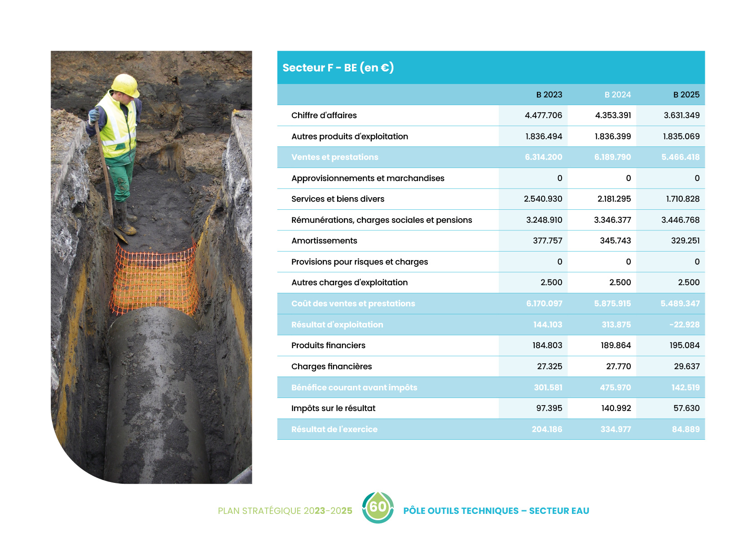Click the 'Rémunérations, charges sociales et pensions' label
756x535 pixels.
381,220
